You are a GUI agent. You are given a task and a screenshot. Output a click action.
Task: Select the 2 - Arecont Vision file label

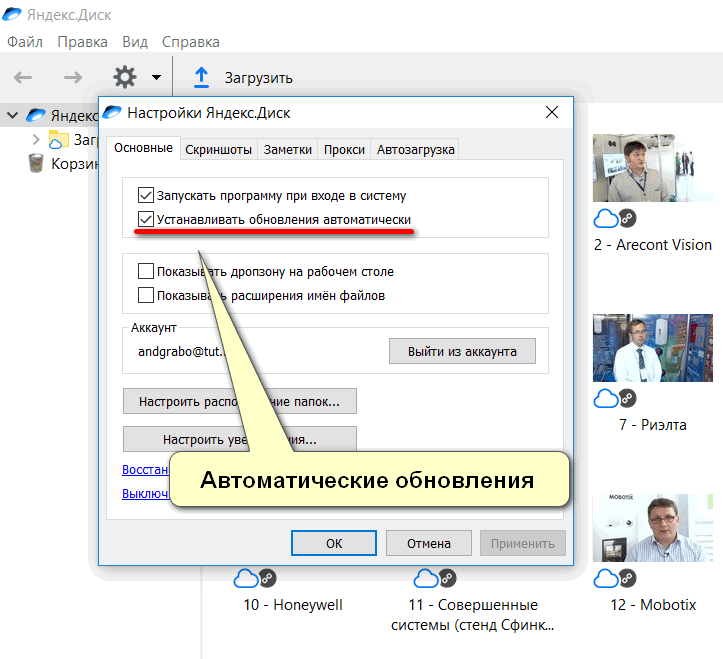pyautogui.click(x=653, y=245)
